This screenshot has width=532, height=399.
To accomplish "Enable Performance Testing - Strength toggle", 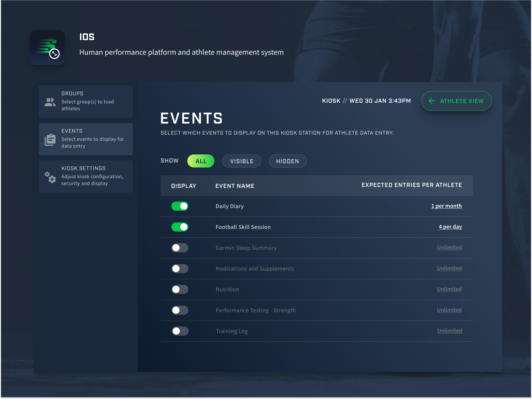I will [x=180, y=310].
